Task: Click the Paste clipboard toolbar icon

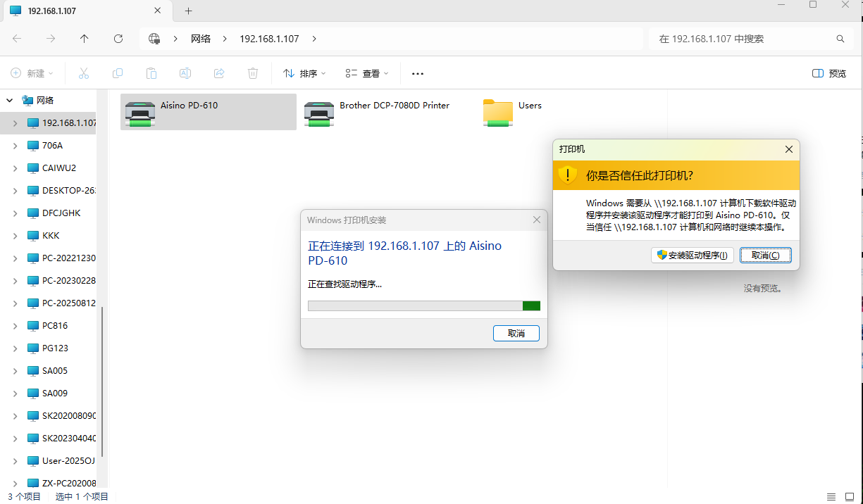Action: click(x=151, y=73)
